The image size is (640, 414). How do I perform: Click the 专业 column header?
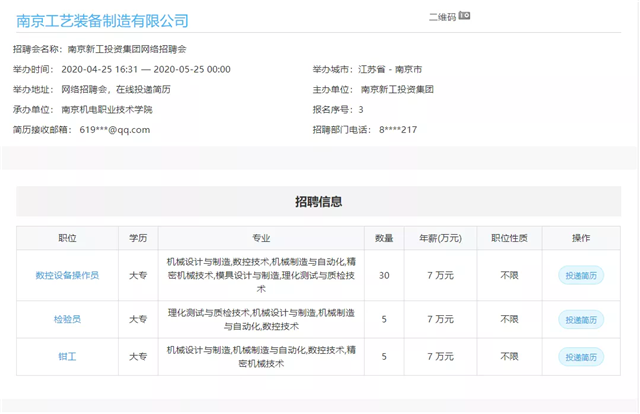point(261,238)
